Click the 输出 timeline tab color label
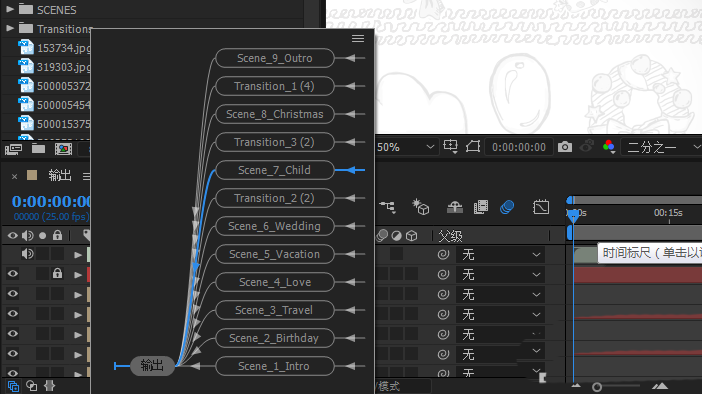The image size is (702, 394). click(32, 175)
